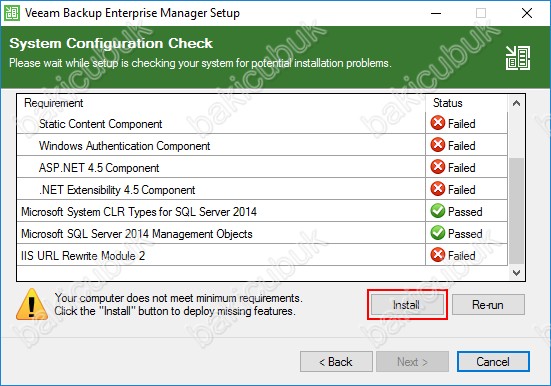
Task: Click the red failed icon for Static Content Component
Action: 438,123
